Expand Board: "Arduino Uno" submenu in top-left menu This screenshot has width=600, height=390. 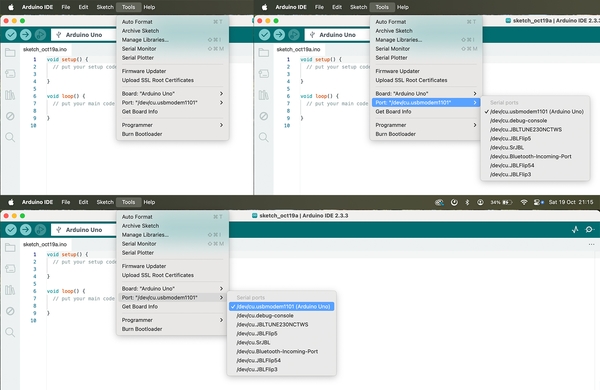pyautogui.click(x=173, y=93)
